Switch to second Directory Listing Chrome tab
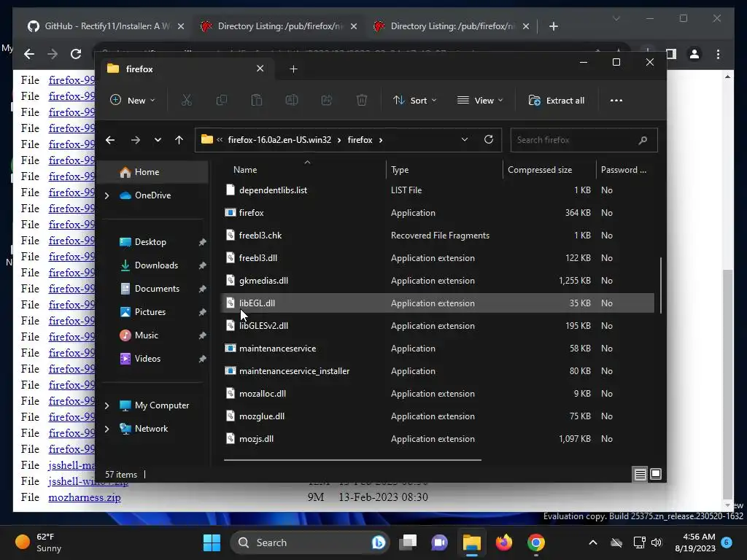The width and height of the screenshot is (747, 560). 452,26
